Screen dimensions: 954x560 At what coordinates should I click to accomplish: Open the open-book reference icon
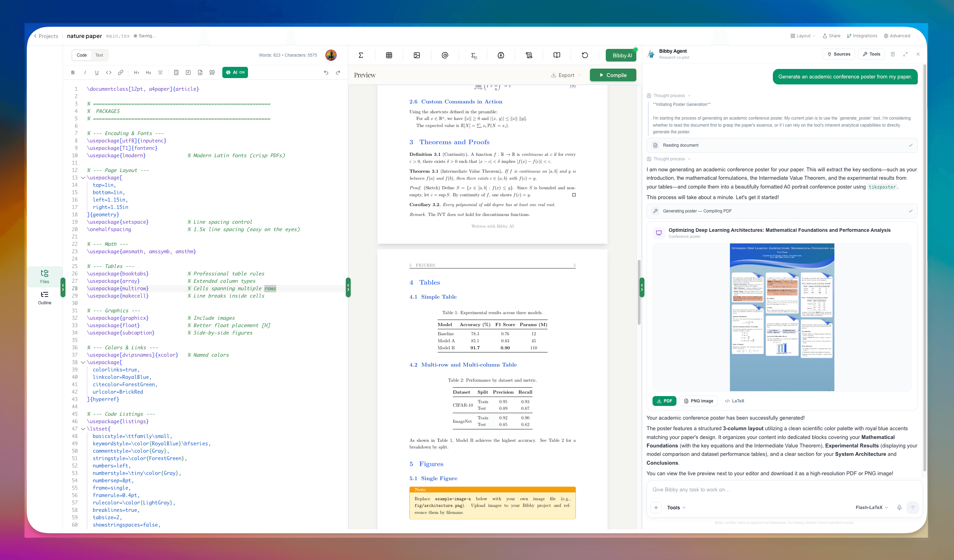click(557, 55)
